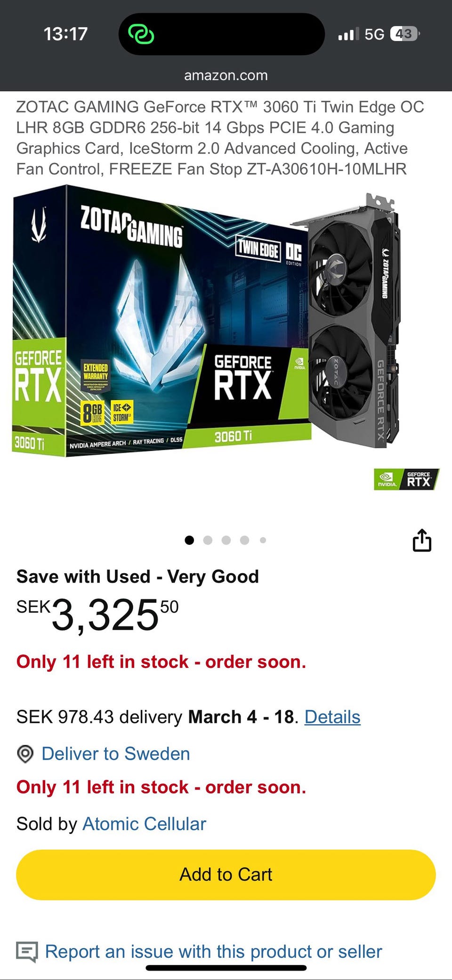Tap the NVIDIA GeForce RTX badge

coord(406,479)
